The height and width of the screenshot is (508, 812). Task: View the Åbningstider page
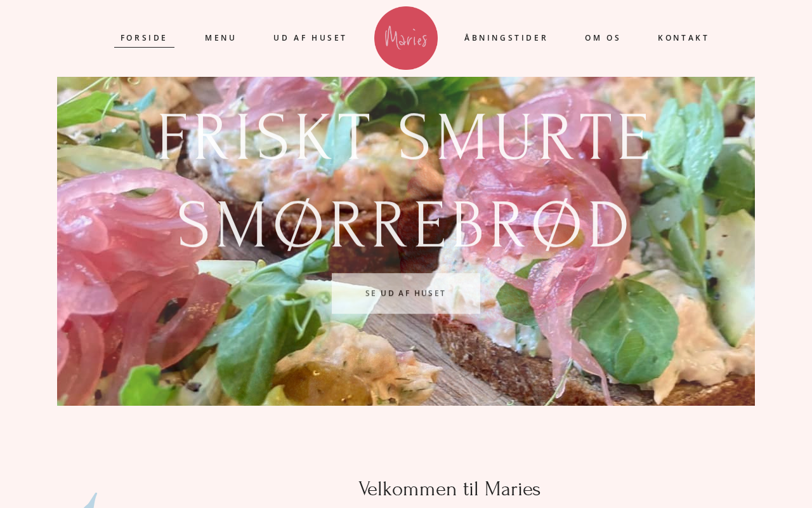point(506,38)
